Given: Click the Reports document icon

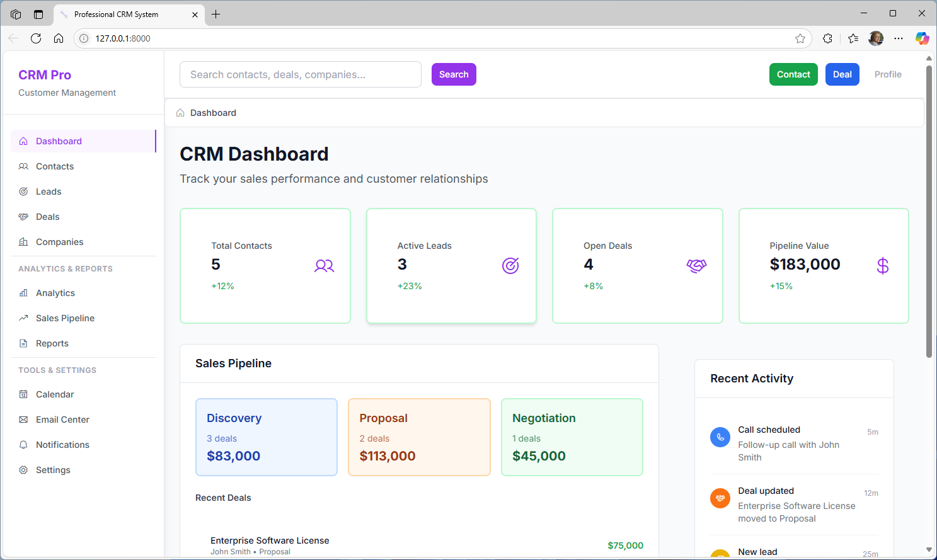Looking at the screenshot, I should click(23, 343).
